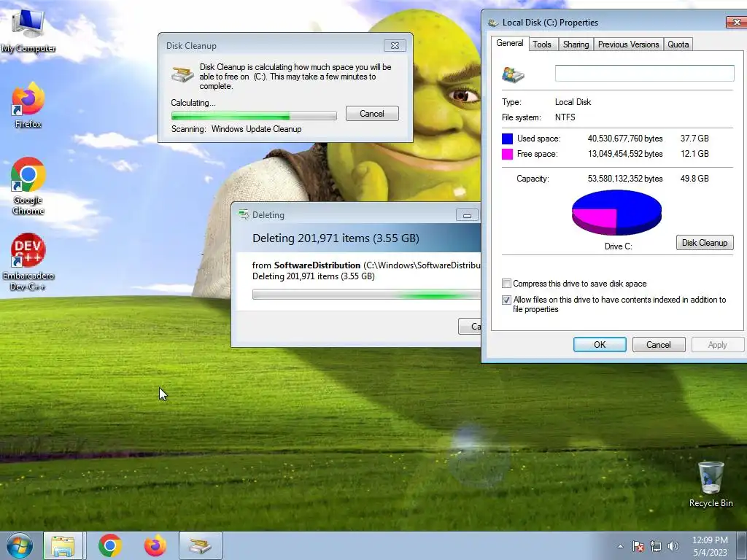This screenshot has height=560, width=747.
Task: Click the 12.1 GB free size
Action: [694, 154]
